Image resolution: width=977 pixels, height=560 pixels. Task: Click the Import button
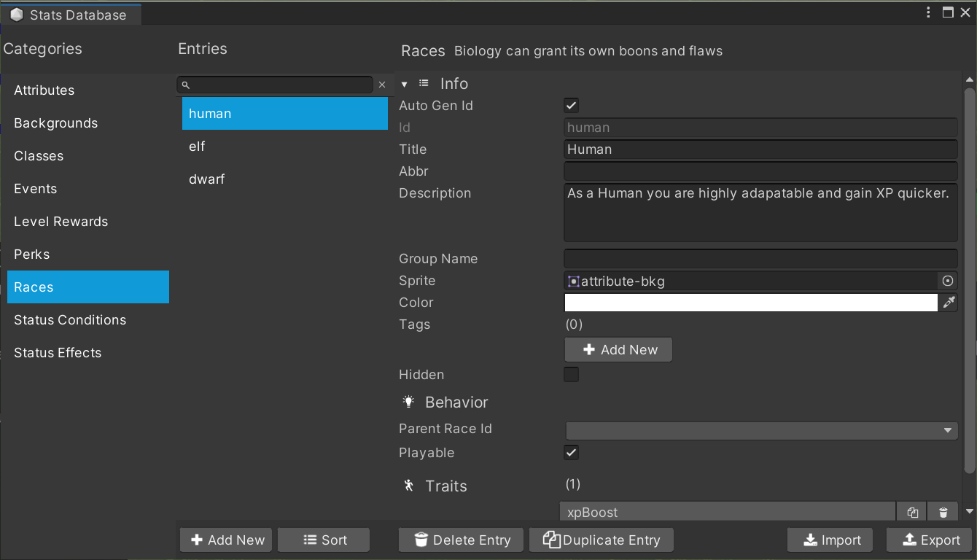(x=830, y=540)
